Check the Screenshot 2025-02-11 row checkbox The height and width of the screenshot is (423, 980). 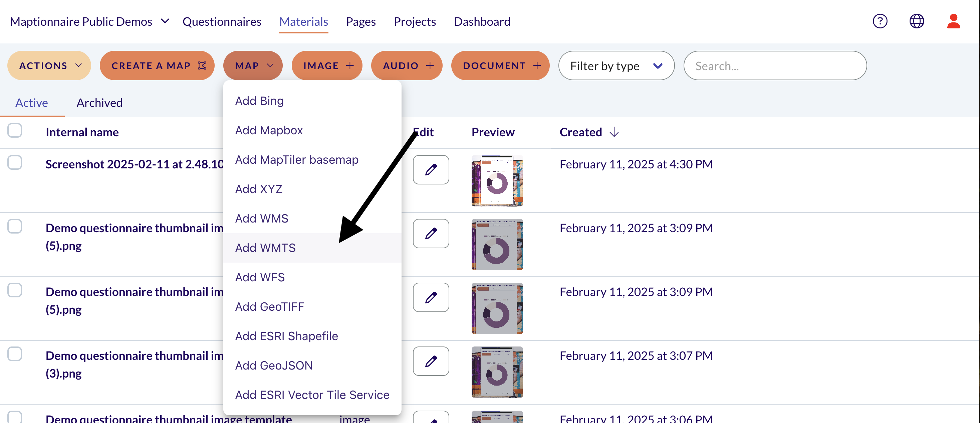point(15,163)
